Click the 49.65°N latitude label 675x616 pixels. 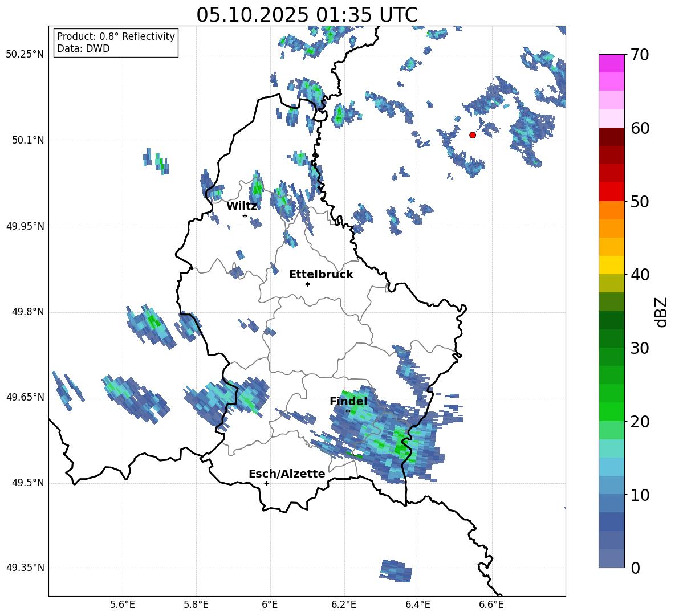click(x=25, y=397)
